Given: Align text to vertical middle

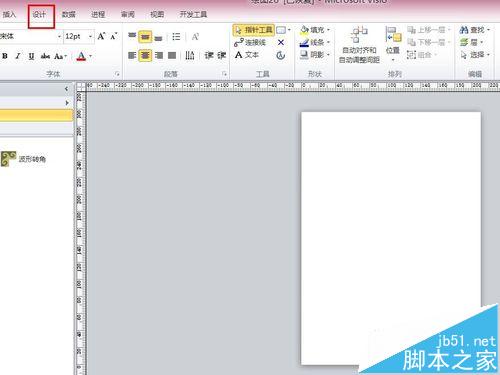Looking at the screenshot, I should point(145,36).
